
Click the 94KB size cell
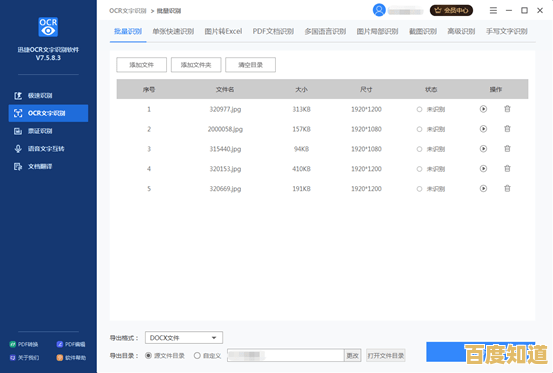(x=301, y=149)
